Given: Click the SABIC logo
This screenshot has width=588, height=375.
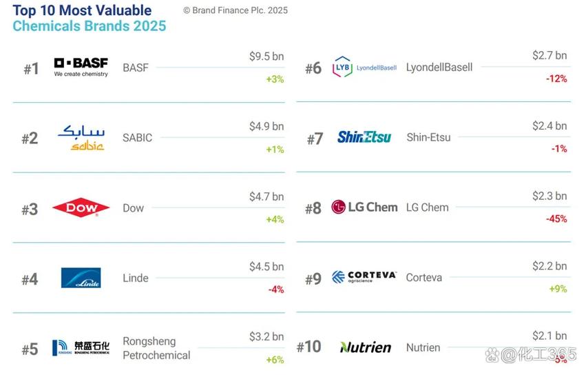Looking at the screenshot, I should (81, 138).
